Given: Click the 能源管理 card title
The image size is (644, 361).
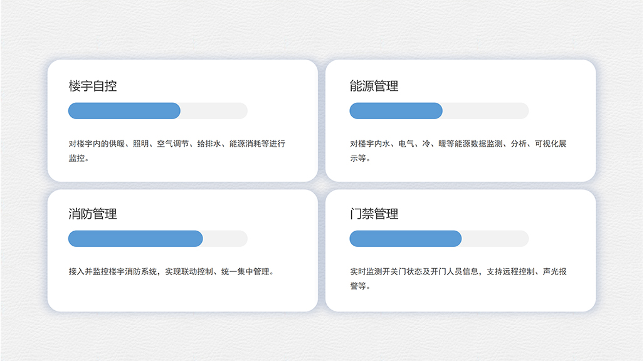Looking at the screenshot, I should click(374, 86).
